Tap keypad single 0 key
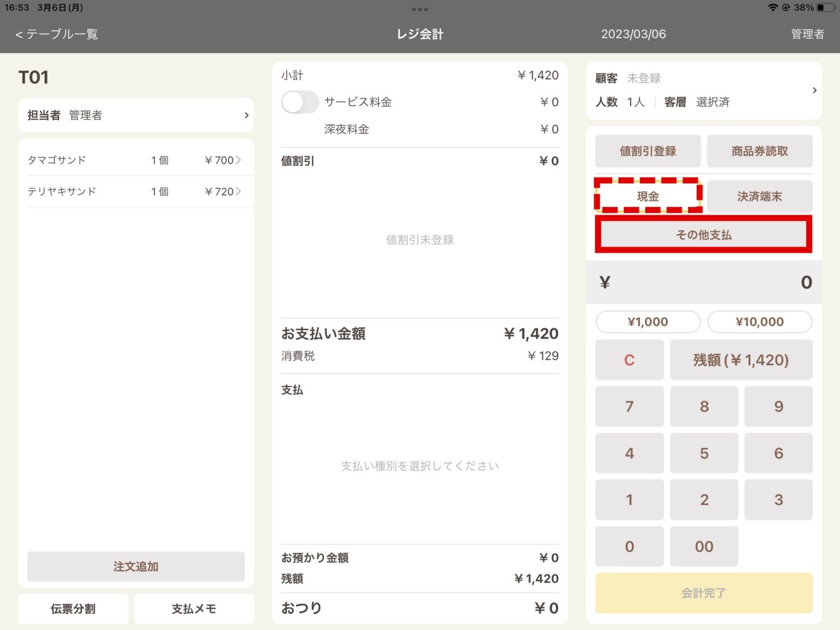The image size is (840, 630). (x=629, y=547)
